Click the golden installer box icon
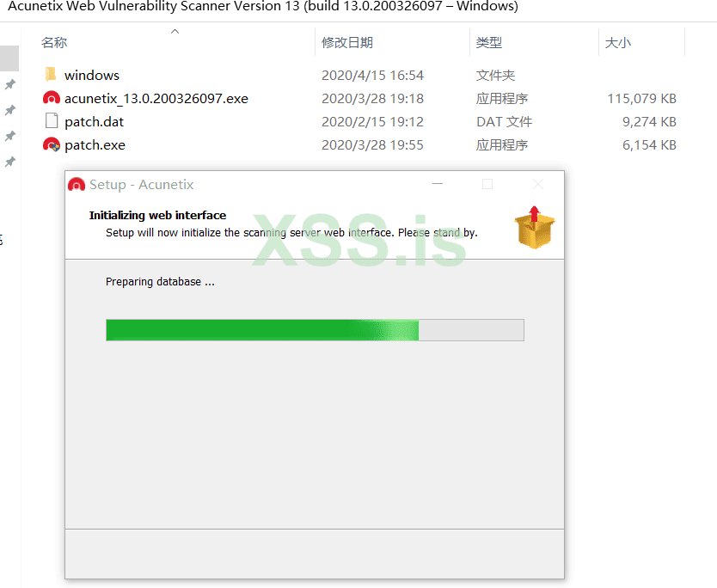 534,227
